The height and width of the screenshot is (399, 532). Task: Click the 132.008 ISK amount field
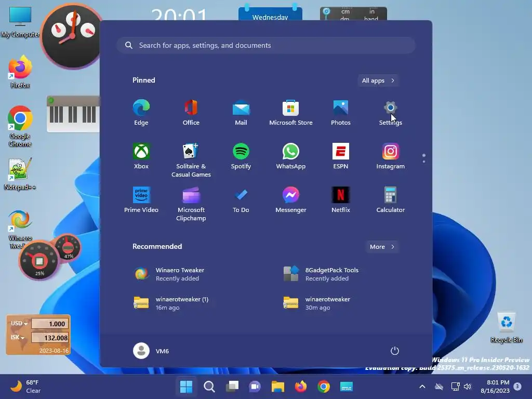point(50,338)
